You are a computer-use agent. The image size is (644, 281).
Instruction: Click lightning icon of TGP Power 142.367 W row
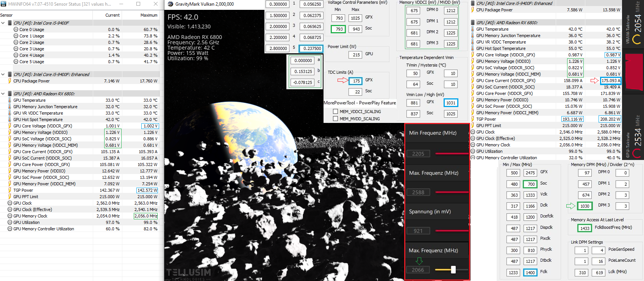[10, 190]
